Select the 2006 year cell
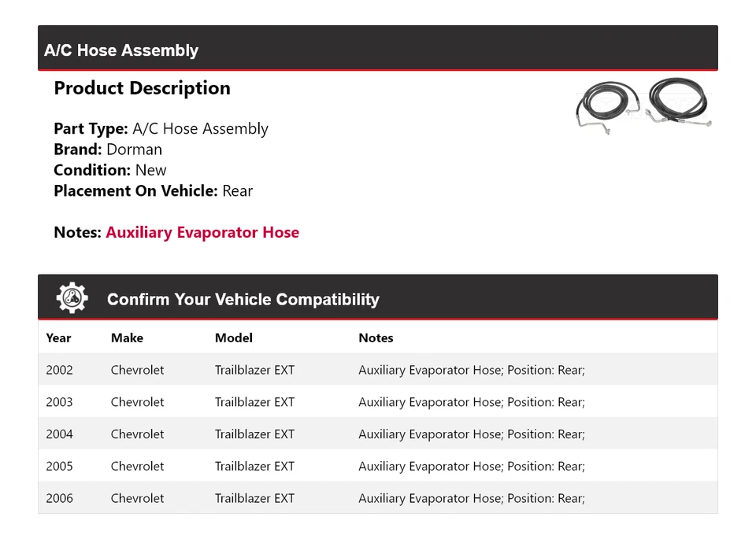 (x=59, y=498)
